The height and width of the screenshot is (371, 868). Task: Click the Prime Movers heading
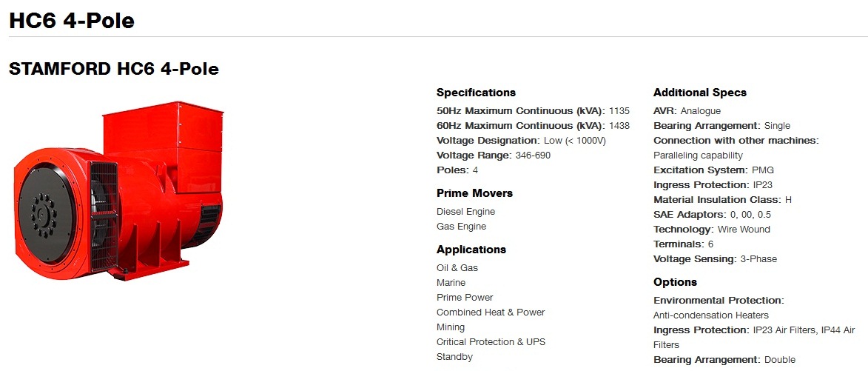click(474, 193)
